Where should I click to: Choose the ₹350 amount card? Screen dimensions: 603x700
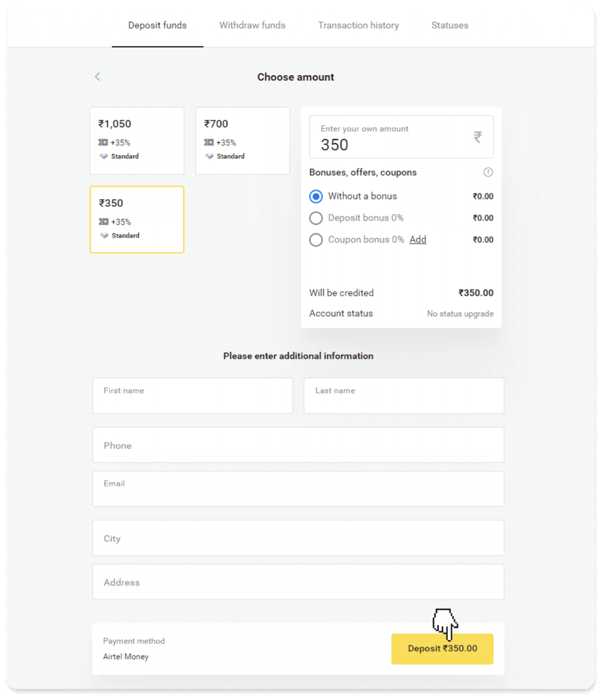(137, 219)
